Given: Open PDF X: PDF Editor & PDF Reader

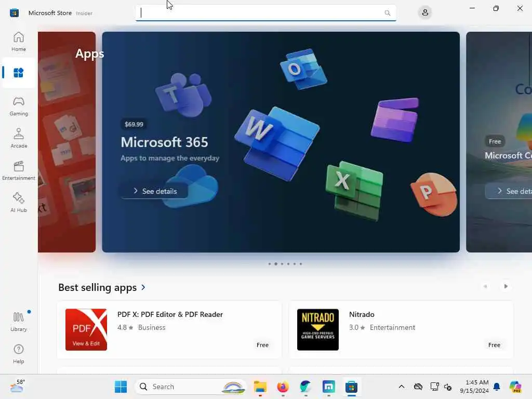Looking at the screenshot, I should [169, 329].
